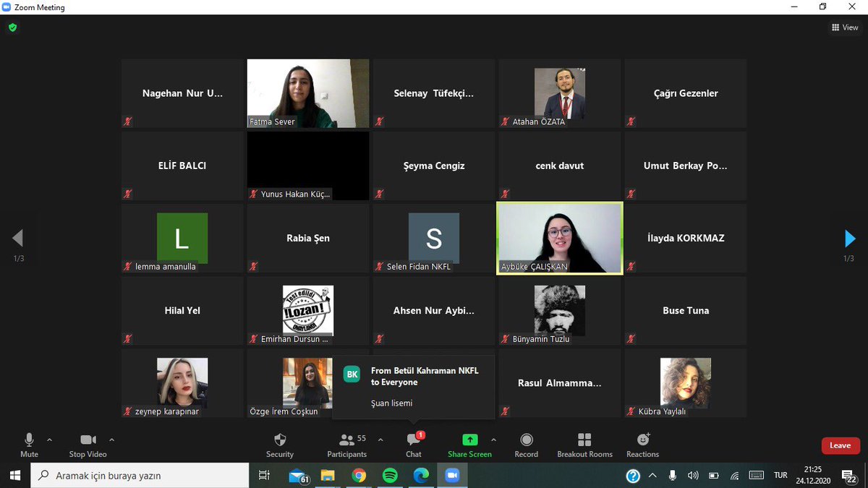Click Şeyma Cengiz participant name

tap(434, 166)
